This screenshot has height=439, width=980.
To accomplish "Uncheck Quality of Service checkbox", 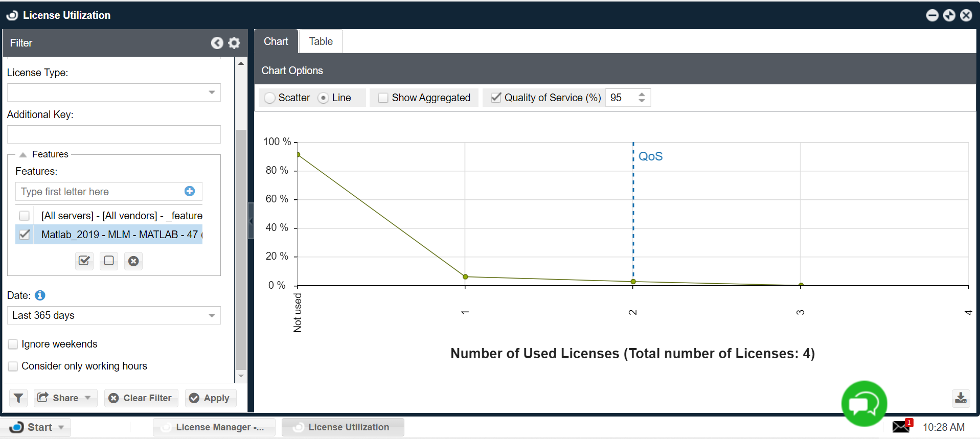I will click(x=495, y=98).
